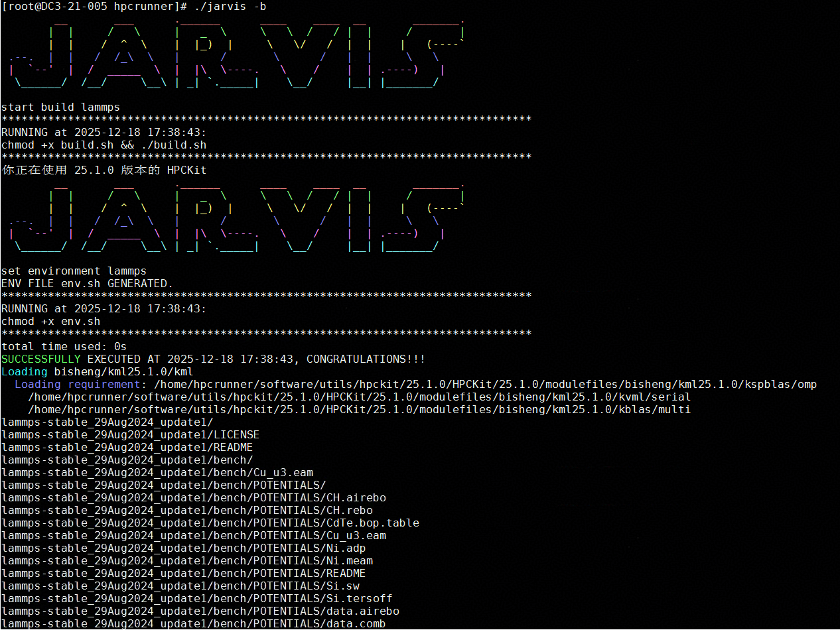840x630 pixels.
Task: Click the 'set environment lammps' line
Action: [x=74, y=271]
